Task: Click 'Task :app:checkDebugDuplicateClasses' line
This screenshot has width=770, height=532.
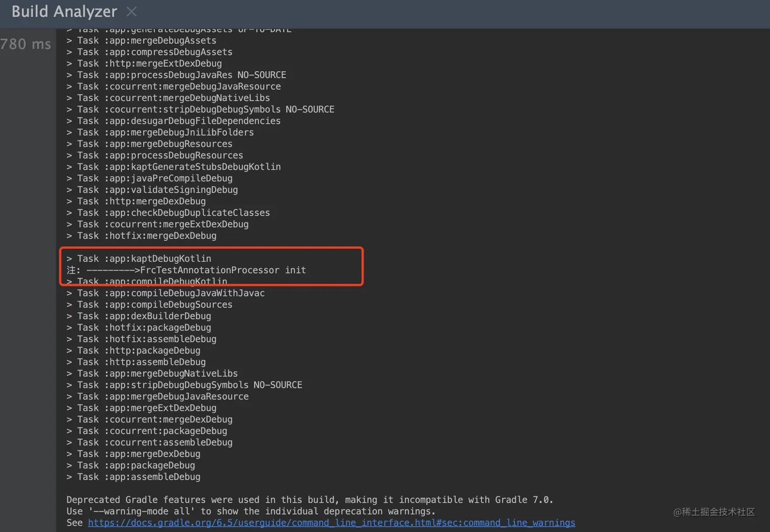Action: [x=168, y=213]
